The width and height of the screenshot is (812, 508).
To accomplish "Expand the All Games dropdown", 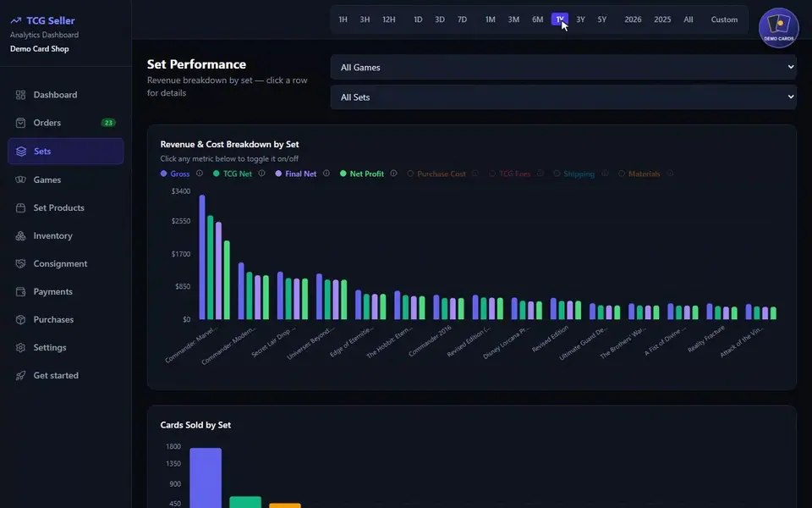I will [x=563, y=68].
